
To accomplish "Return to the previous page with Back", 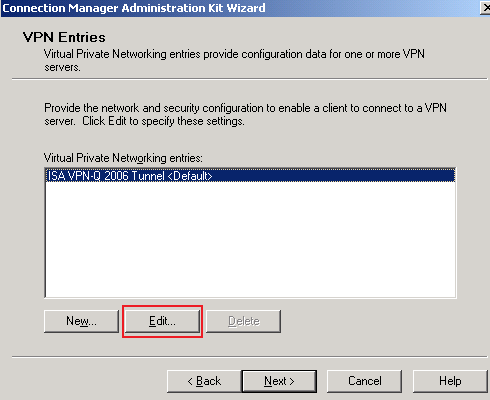I will pos(204,381).
